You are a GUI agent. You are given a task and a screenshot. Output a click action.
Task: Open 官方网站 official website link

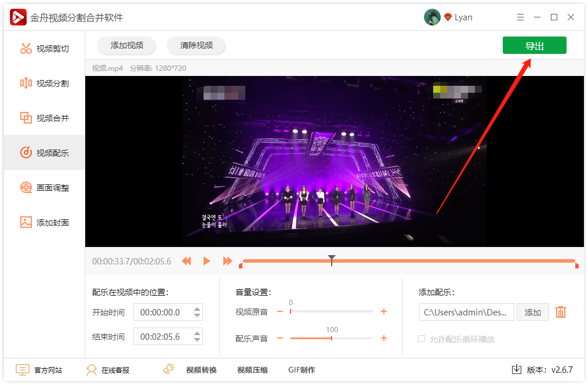[39, 370]
